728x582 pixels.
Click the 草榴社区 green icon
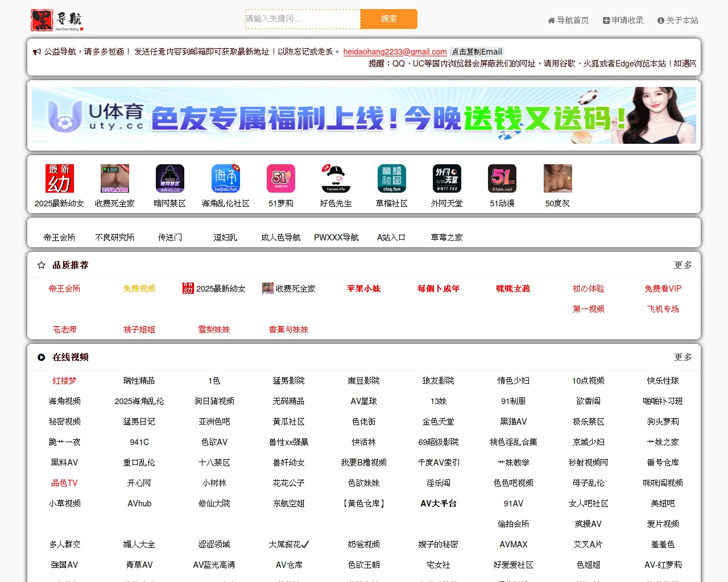pyautogui.click(x=391, y=178)
